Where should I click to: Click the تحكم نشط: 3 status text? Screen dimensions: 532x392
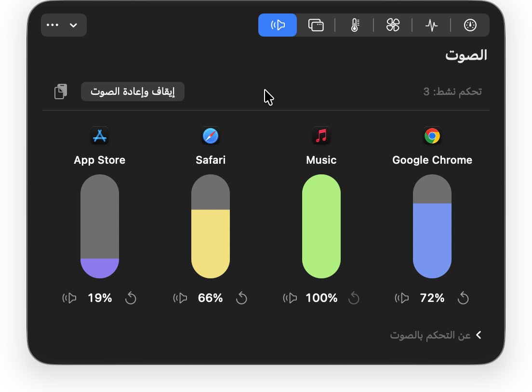coord(452,91)
